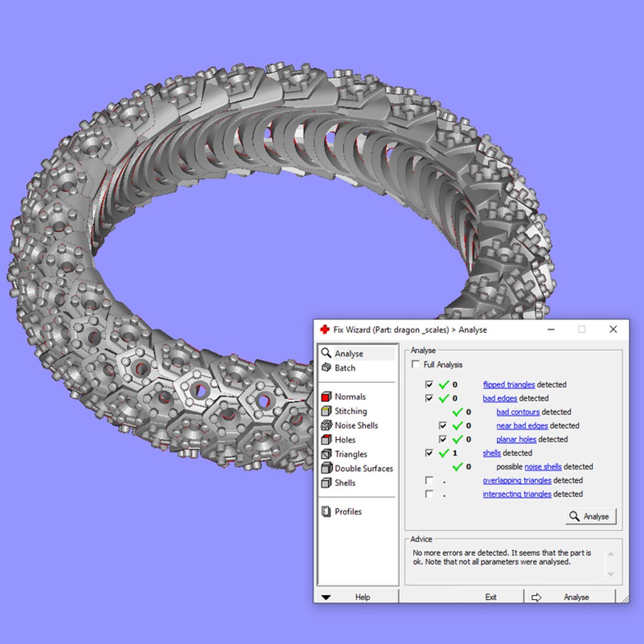The image size is (644, 644).
Task: Follow the noise shells link
Action: 543,466
